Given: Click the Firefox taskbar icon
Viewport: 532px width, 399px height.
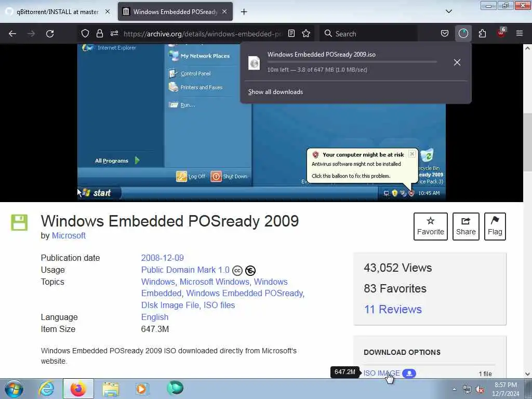Looking at the screenshot, I should 78,389.
